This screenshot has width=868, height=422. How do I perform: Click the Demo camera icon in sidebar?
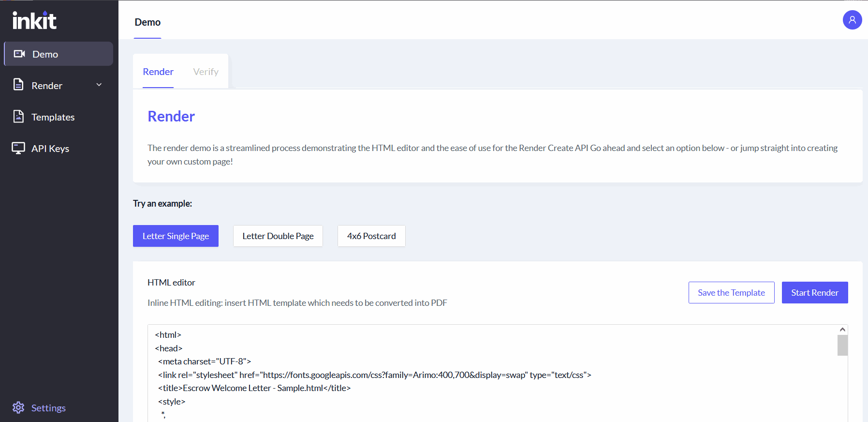(19, 54)
